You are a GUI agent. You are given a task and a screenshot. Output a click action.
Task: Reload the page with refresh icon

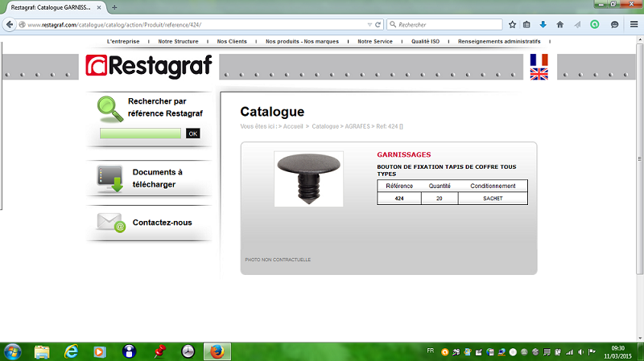pos(378,25)
